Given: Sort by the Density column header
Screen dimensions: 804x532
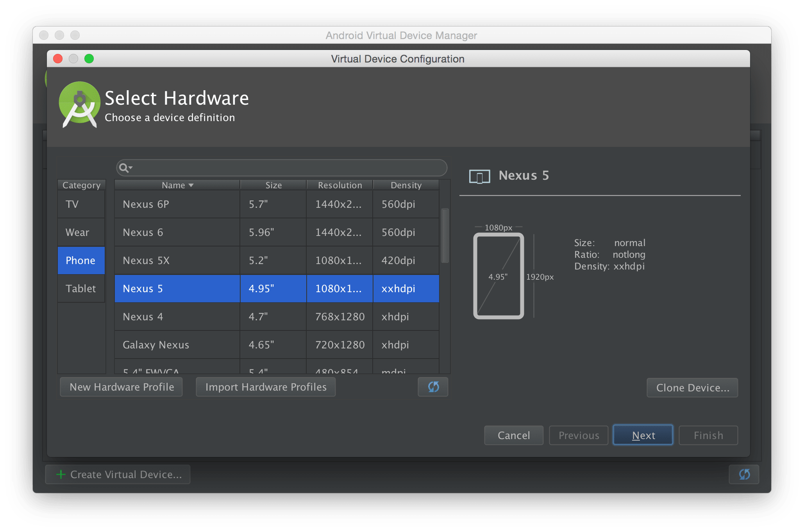Looking at the screenshot, I should [406, 185].
